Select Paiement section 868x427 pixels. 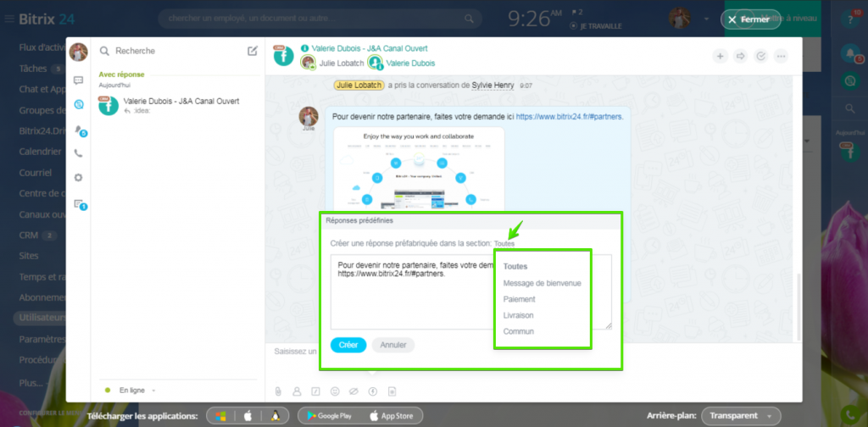[520, 299]
